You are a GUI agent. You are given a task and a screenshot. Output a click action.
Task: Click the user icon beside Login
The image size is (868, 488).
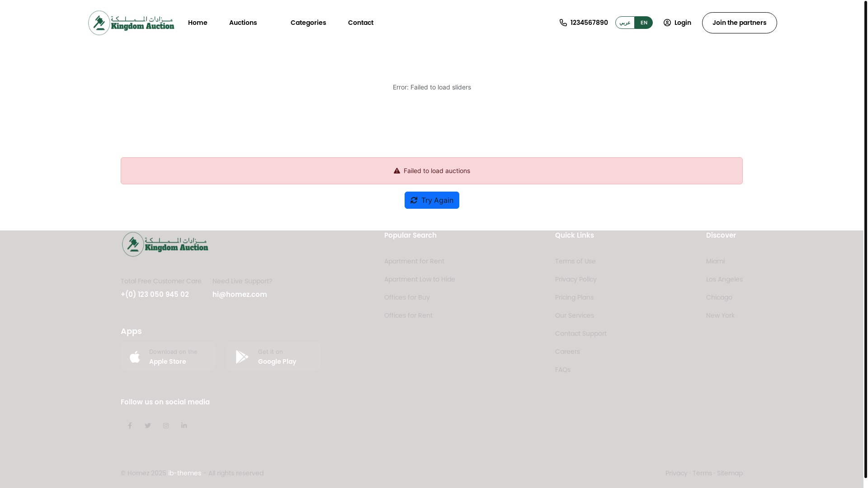click(667, 23)
